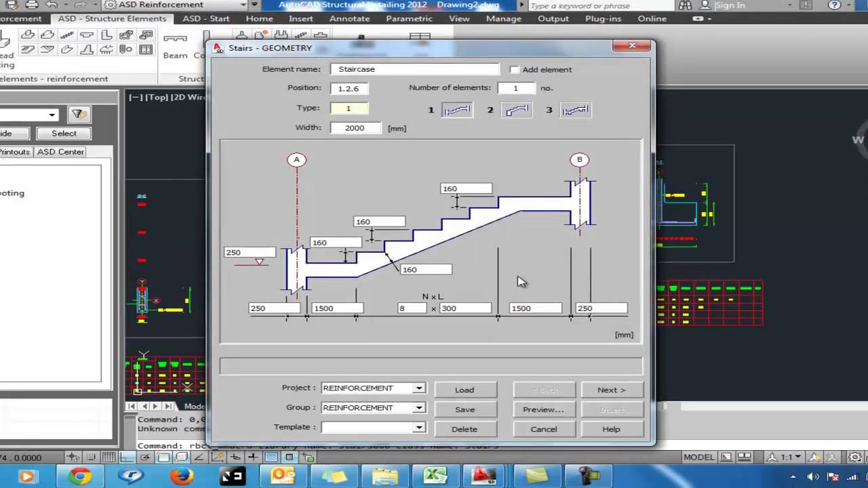
Task: Open the Insert ribbon tab
Action: click(x=301, y=19)
